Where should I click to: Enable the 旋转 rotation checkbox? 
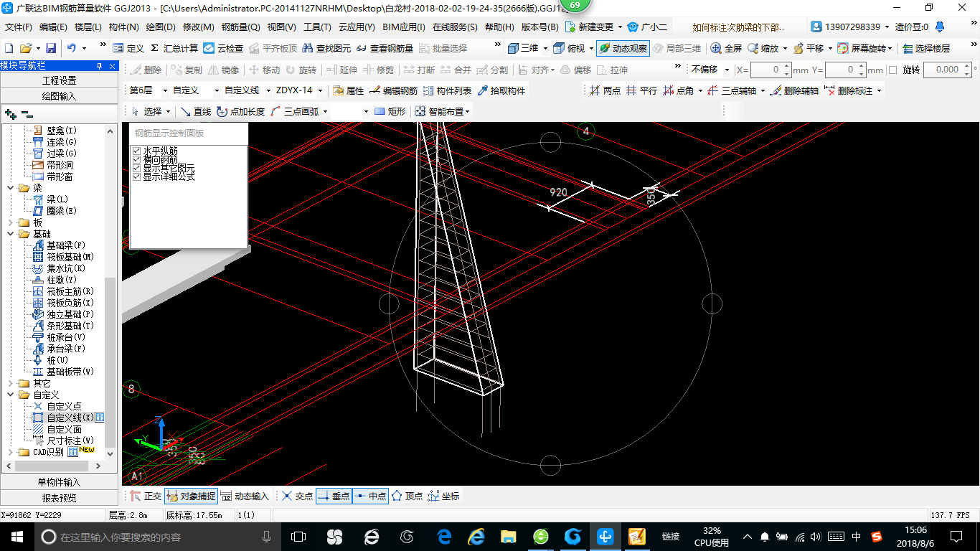coord(892,70)
